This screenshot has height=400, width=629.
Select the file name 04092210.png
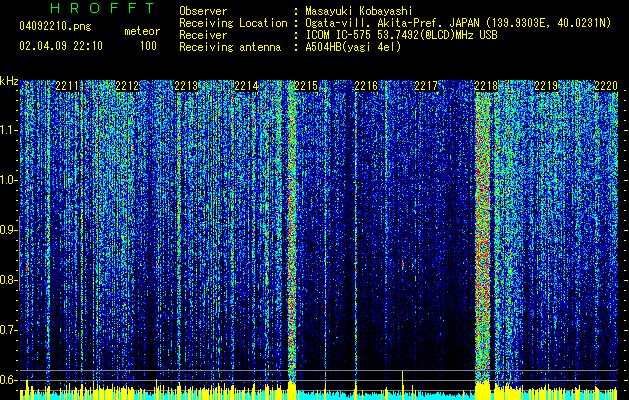(x=55, y=26)
